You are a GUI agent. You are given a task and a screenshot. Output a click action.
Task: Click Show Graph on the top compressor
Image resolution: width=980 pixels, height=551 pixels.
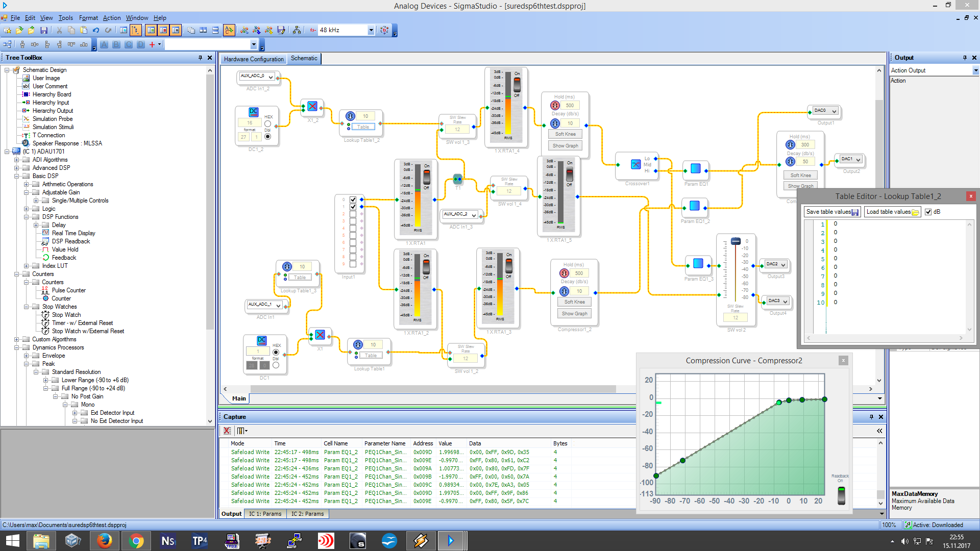coord(565,146)
